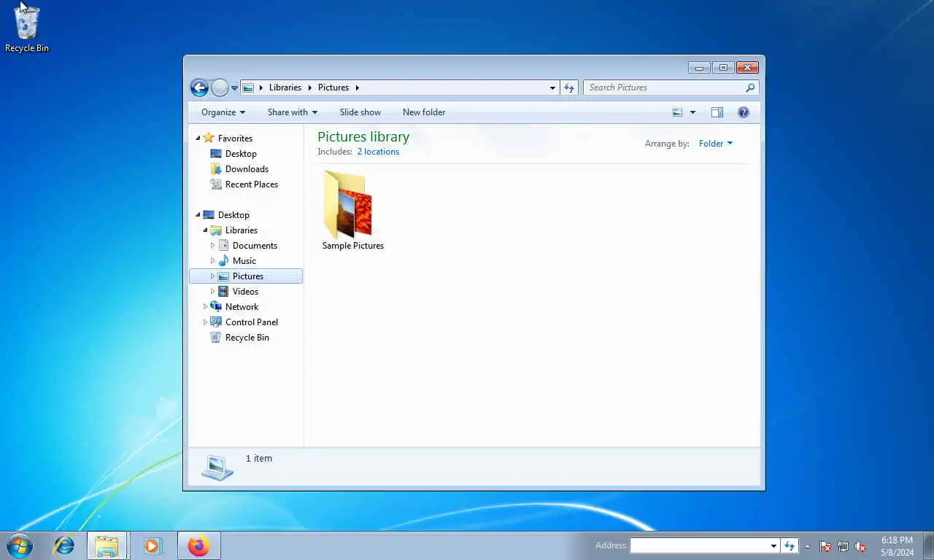Click the Windows Explorer taskbar button

coord(107,545)
